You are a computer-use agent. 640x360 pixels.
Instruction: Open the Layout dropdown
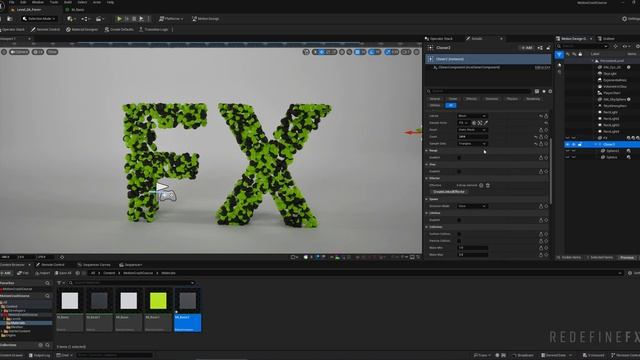(472, 116)
